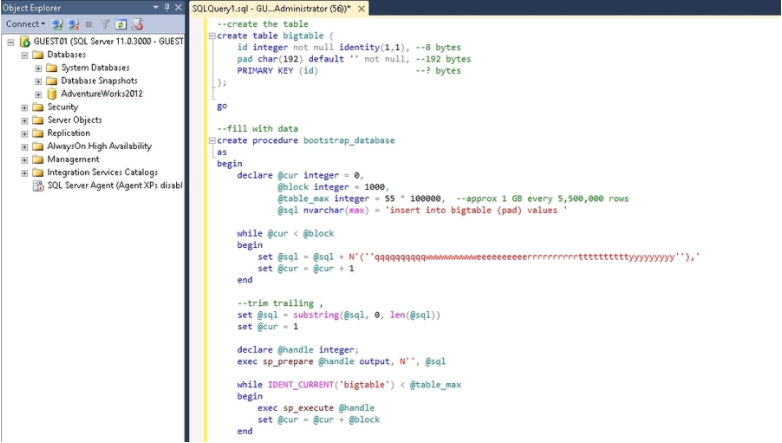
Task: Expand System Databases folder
Action: (x=38, y=68)
